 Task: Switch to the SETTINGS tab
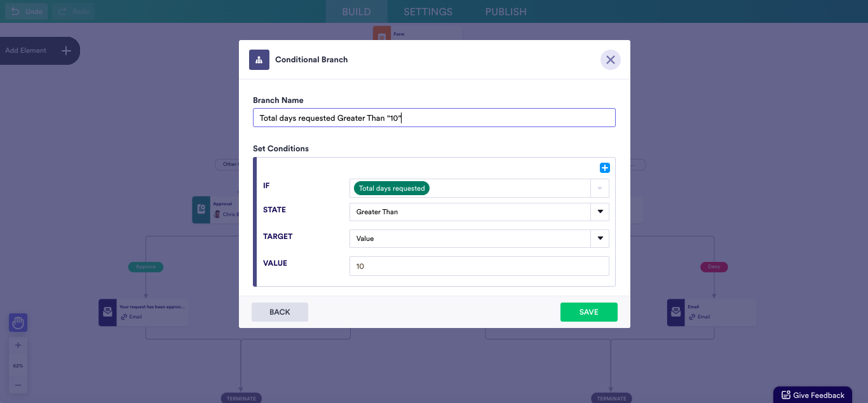(428, 11)
